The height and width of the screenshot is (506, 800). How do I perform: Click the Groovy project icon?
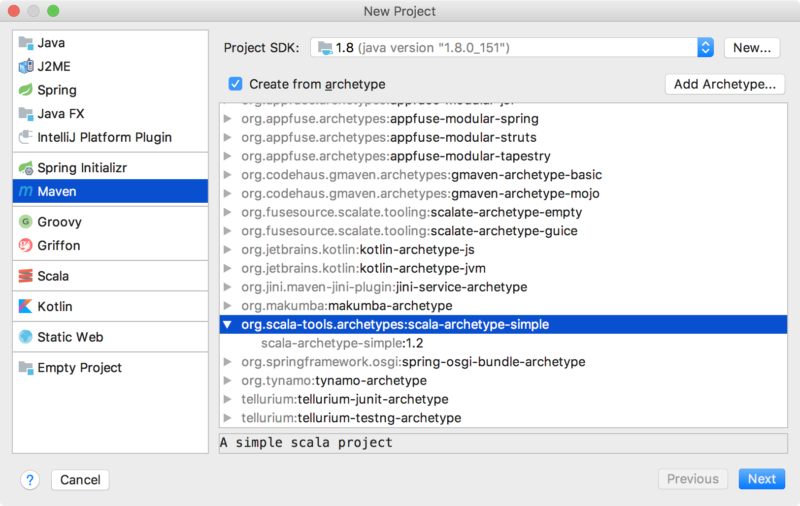26,222
